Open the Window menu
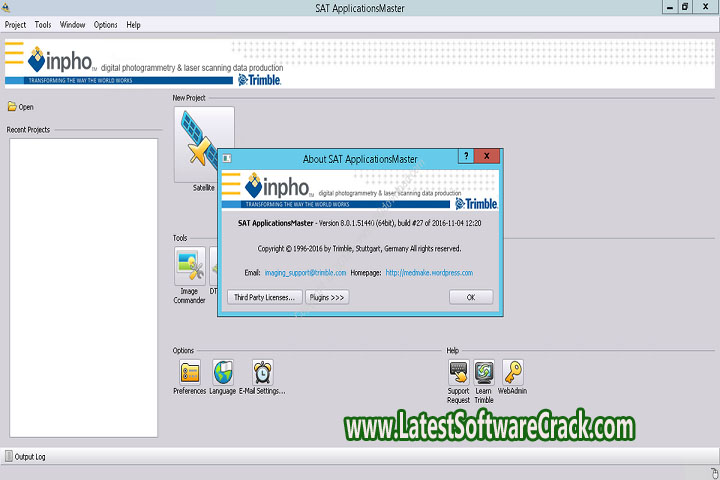 point(72,24)
